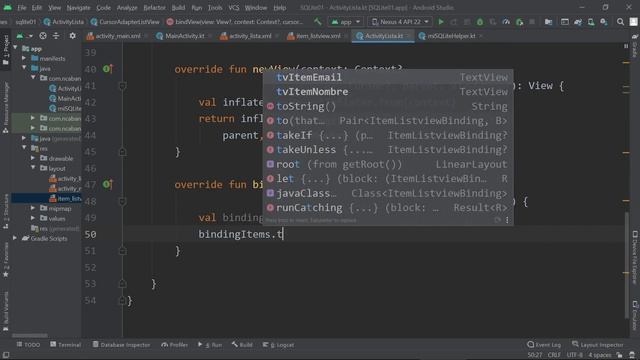Choose root (from getRoot()) suggestion
Image resolution: width=640 pixels, height=360 pixels.
pos(388,164)
